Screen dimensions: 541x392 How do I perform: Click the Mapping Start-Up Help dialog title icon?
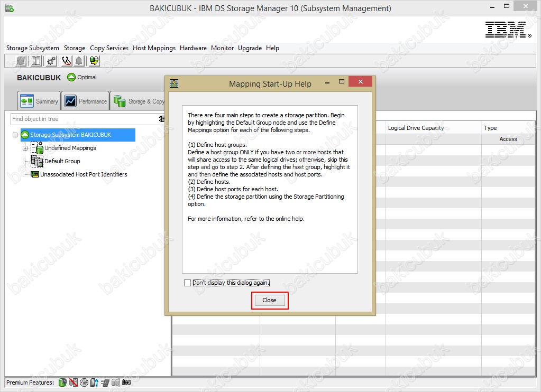(174, 83)
